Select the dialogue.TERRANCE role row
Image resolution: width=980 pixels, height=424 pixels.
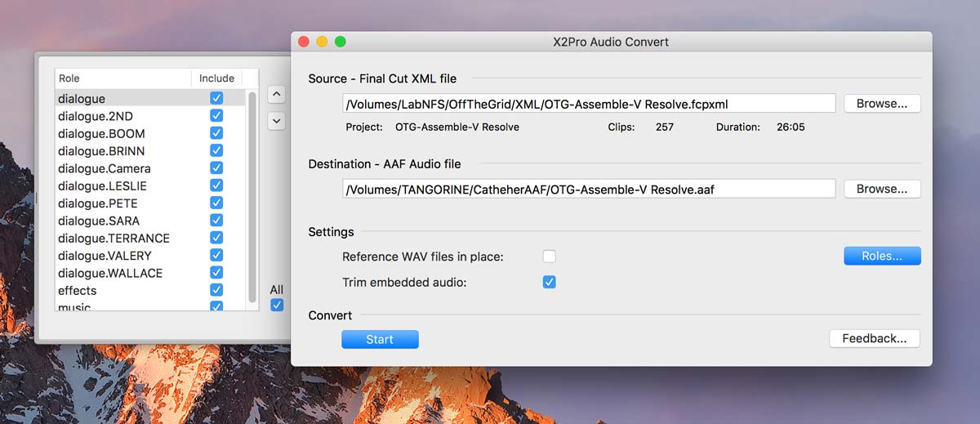coord(149,238)
